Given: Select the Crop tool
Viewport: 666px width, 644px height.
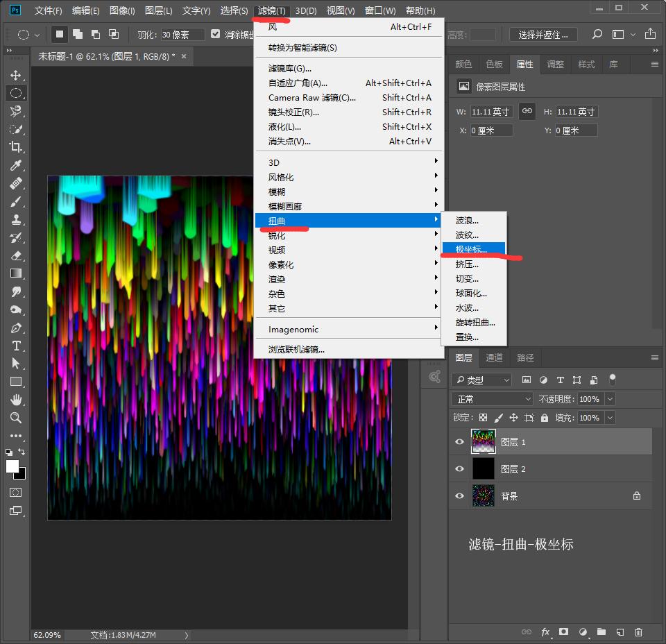Looking at the screenshot, I should coord(15,147).
